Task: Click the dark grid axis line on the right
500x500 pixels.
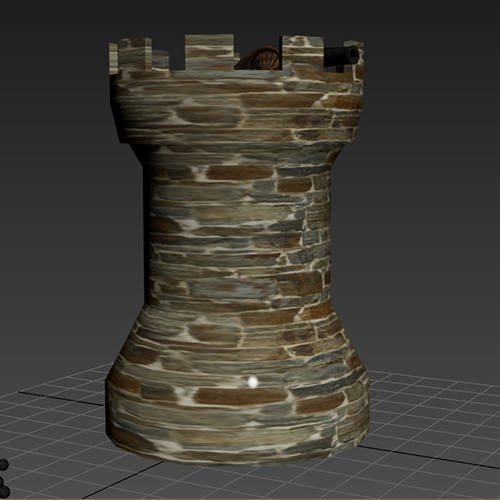Action: pyautogui.click(x=430, y=455)
